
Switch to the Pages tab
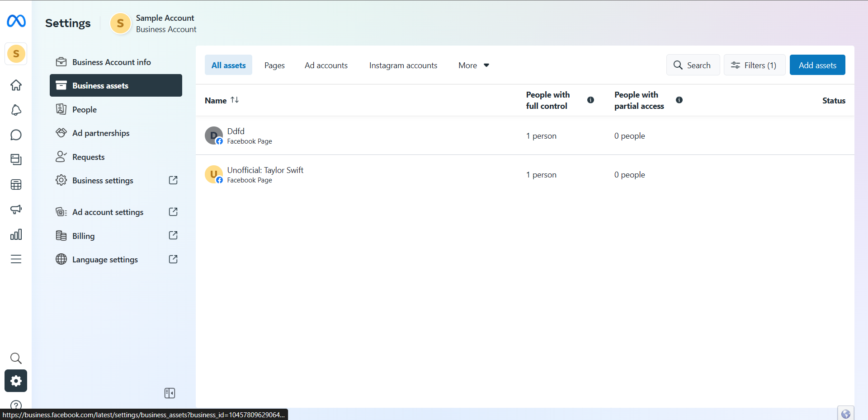tap(274, 65)
